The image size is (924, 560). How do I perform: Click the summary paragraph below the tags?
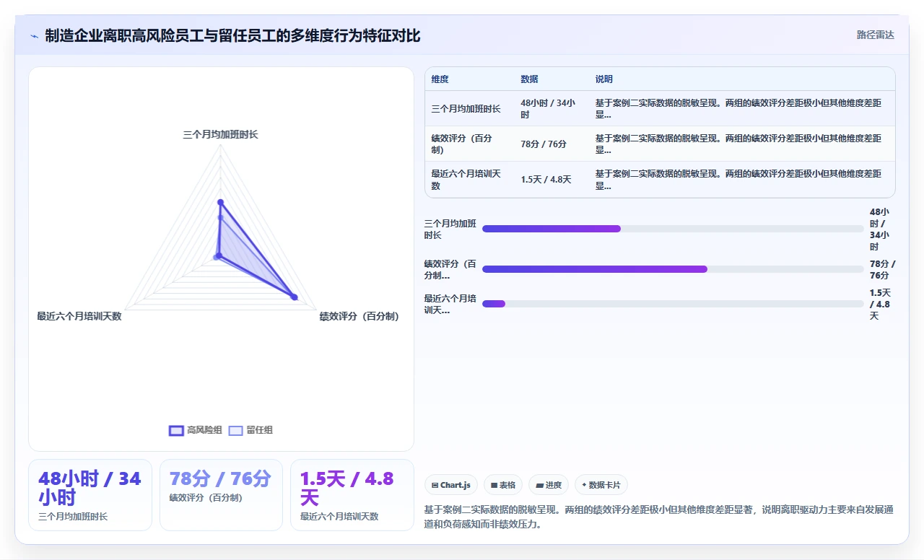pyautogui.click(x=659, y=517)
